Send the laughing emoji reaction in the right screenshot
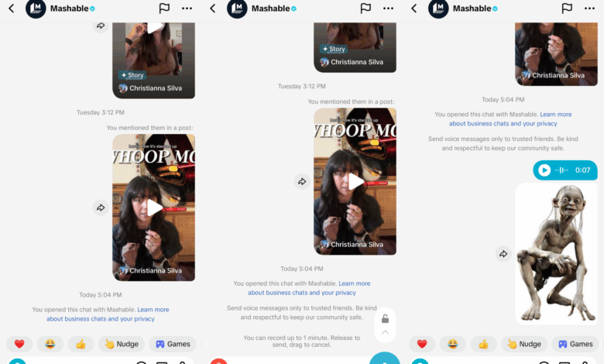This screenshot has width=604, height=364. (x=453, y=344)
